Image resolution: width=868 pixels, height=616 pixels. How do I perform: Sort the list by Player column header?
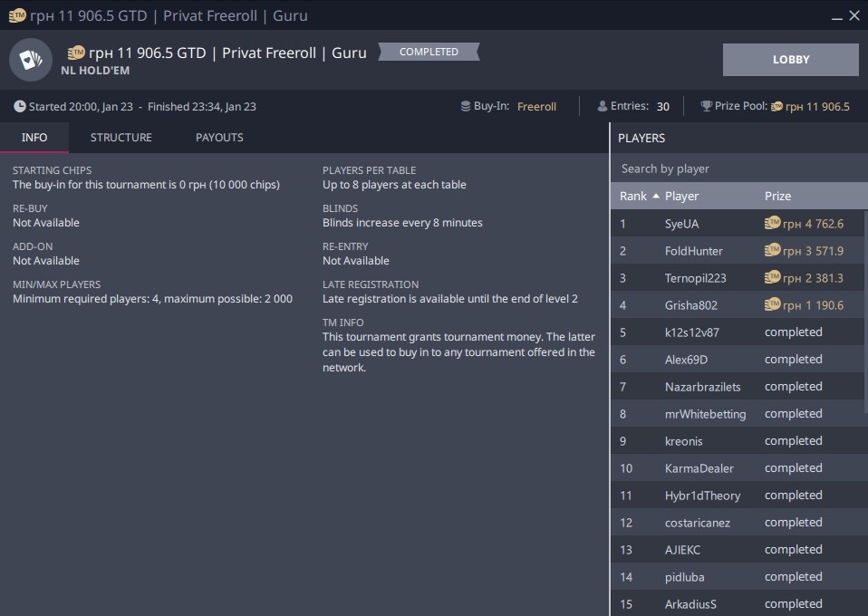click(x=681, y=196)
